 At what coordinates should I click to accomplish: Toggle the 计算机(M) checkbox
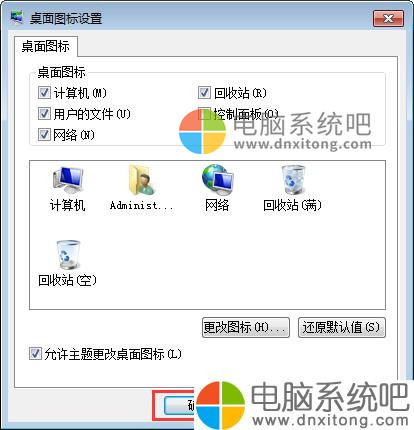click(44, 93)
